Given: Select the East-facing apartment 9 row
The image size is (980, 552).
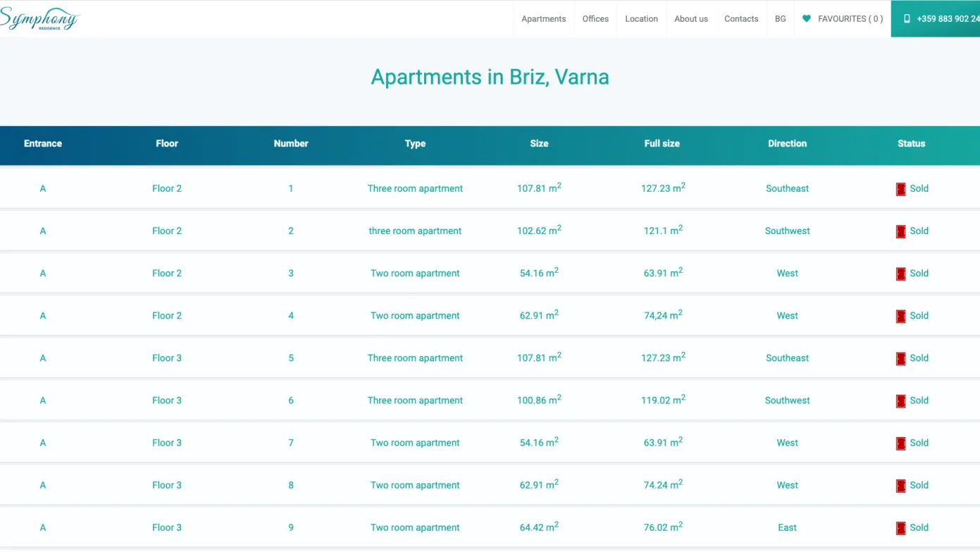Looking at the screenshot, I should point(787,527).
